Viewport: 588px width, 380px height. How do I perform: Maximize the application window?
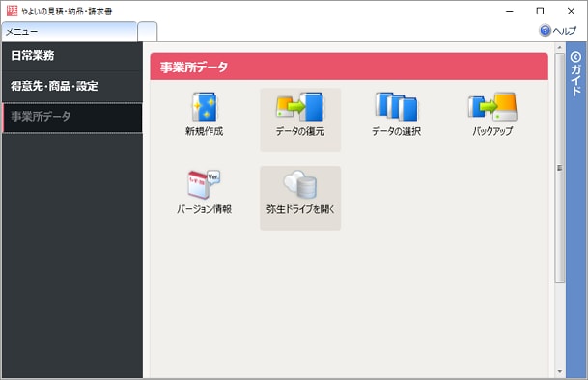540,11
